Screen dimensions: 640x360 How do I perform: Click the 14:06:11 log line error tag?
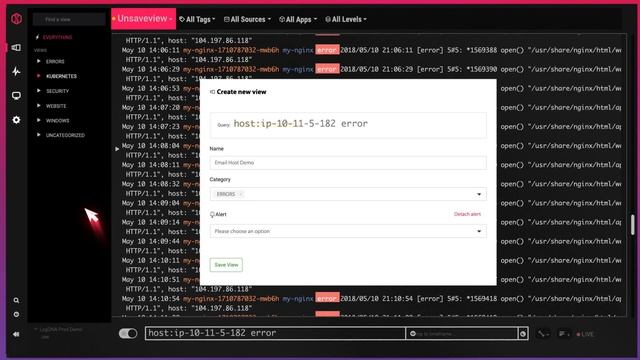click(327, 50)
